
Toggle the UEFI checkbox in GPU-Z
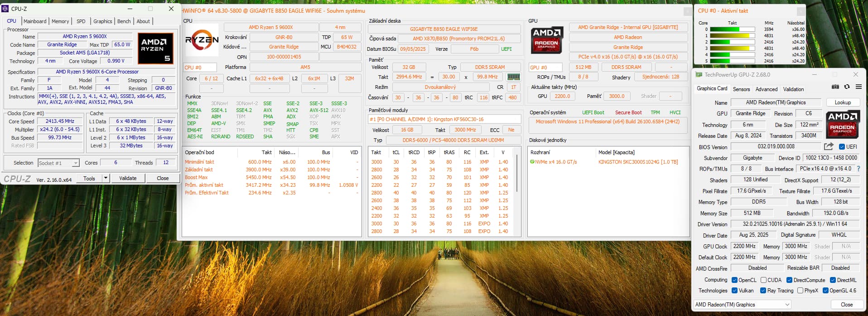tap(842, 147)
